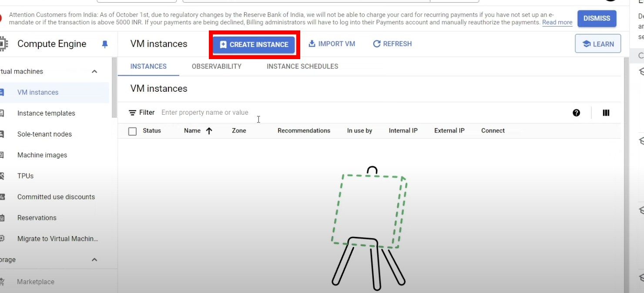Click the Marketplace cart icon
The width and height of the screenshot is (644, 293).
click(x=2, y=282)
